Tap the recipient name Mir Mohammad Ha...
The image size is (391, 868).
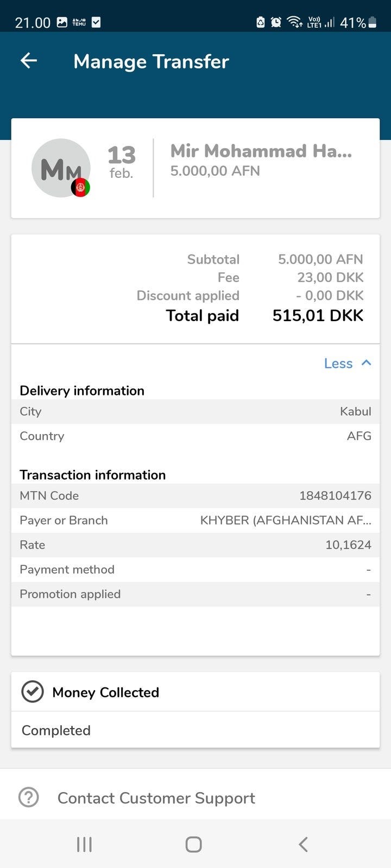(x=261, y=151)
